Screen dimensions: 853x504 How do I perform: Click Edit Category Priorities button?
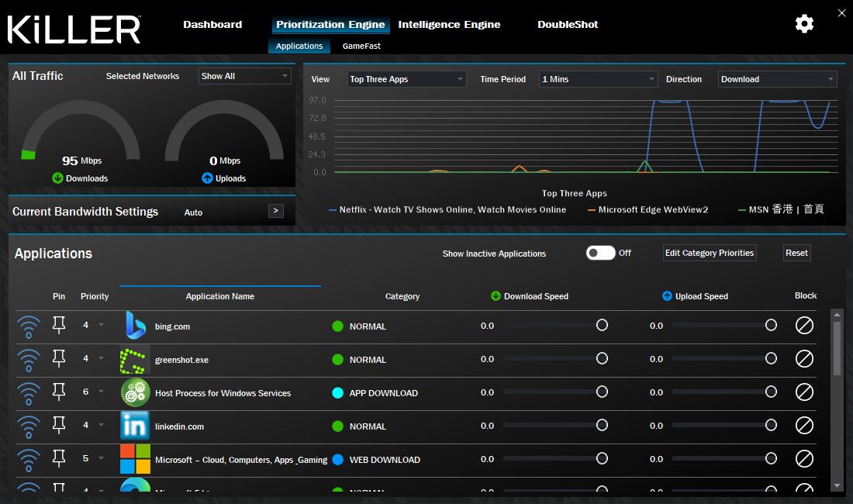(x=710, y=253)
